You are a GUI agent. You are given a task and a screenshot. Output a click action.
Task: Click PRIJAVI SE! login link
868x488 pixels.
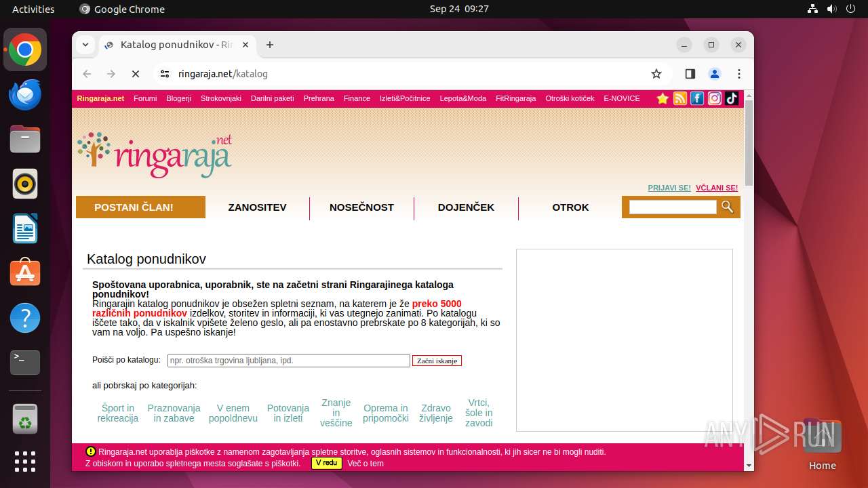click(x=669, y=188)
